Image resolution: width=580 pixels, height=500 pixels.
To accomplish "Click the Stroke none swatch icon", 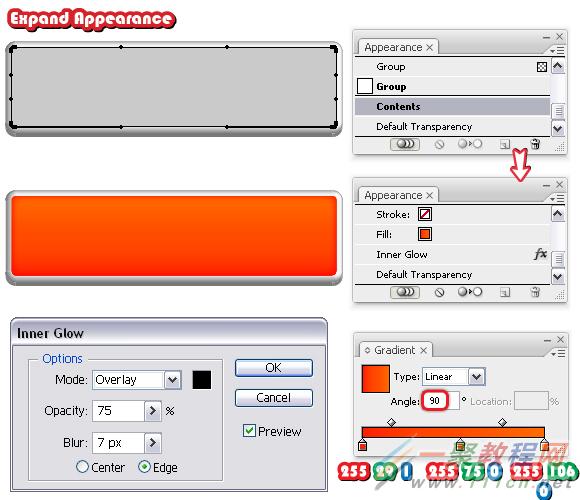I will tap(425, 214).
